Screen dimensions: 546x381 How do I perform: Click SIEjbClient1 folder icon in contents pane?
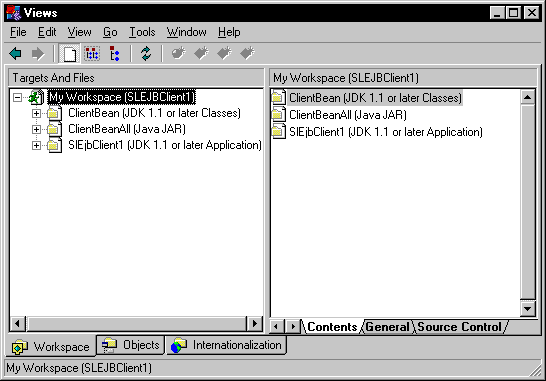(279, 132)
